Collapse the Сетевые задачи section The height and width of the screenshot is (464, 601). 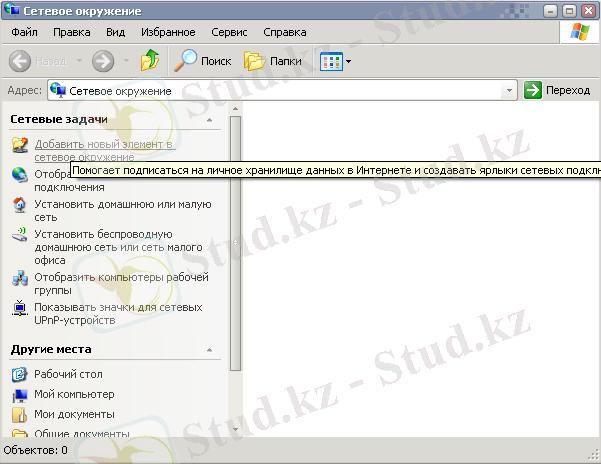209,120
